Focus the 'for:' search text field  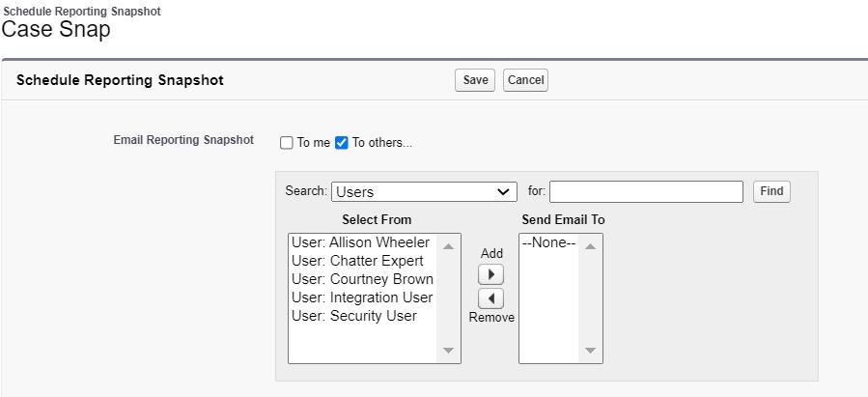coord(646,192)
